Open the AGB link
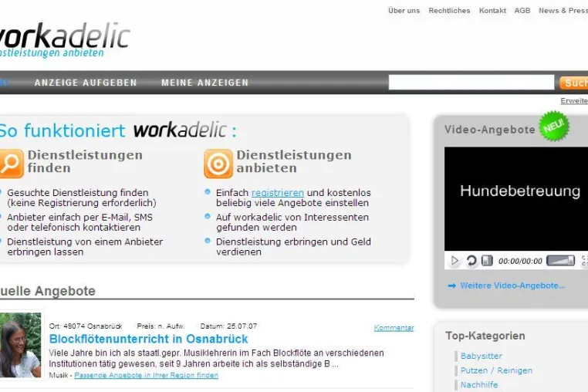The height and width of the screenshot is (392, 588). point(522,11)
